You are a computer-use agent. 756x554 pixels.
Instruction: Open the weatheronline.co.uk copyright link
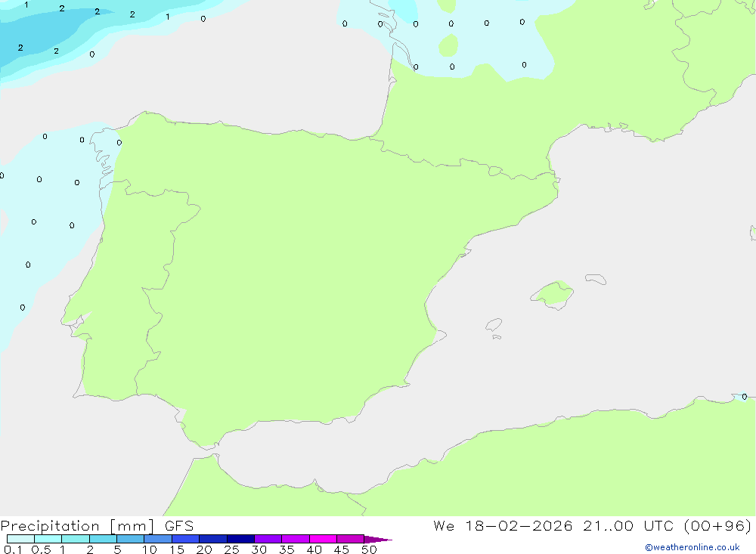point(692,547)
